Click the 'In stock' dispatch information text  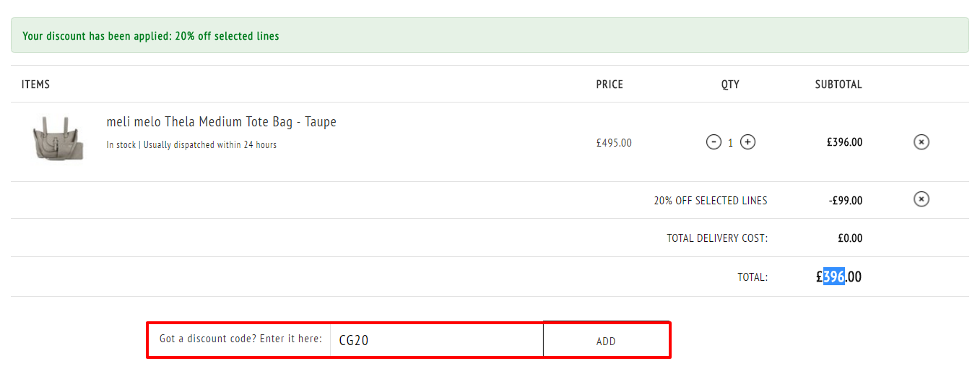pos(191,144)
